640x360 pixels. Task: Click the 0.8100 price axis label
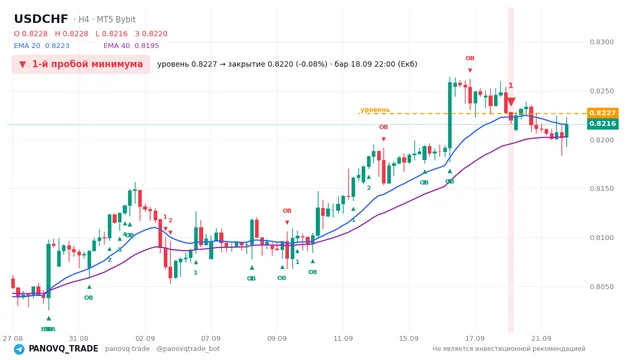tap(602, 238)
